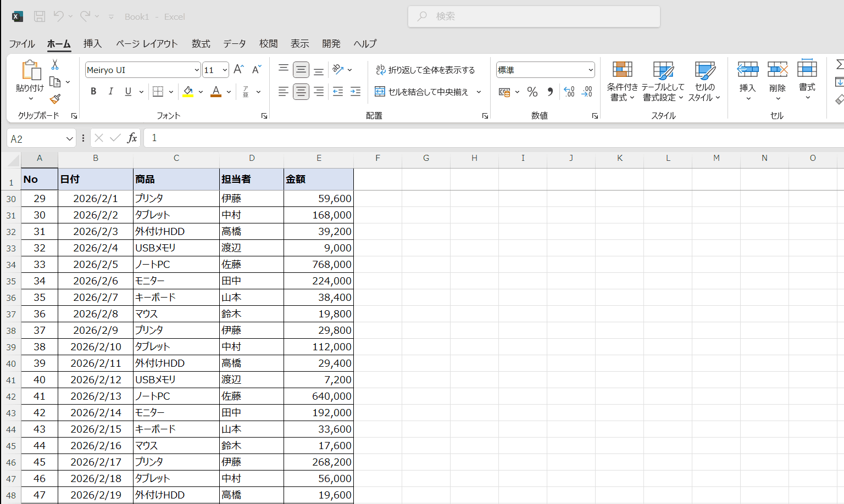Open 条件付き書式 conditional formatting menu
Viewport: 844px width, 504px height.
coord(622,81)
